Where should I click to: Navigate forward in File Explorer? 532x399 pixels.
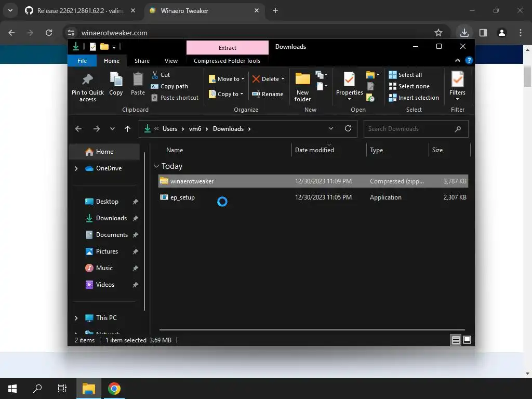(96, 129)
